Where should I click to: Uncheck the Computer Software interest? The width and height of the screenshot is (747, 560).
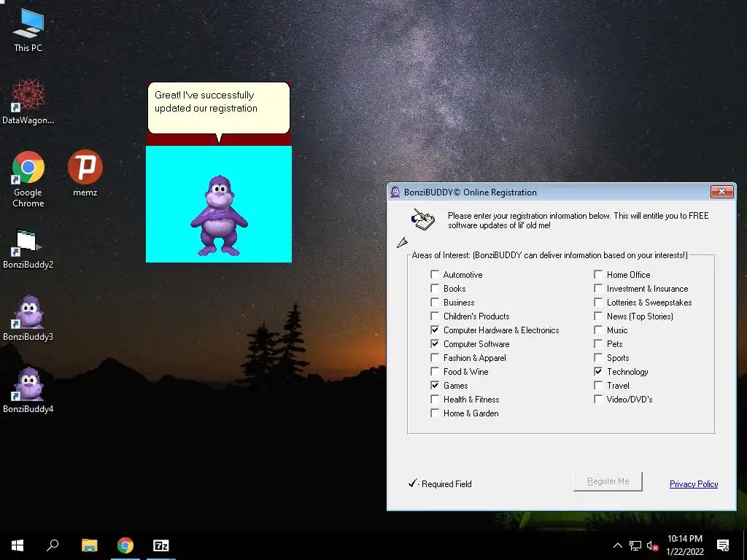coord(435,343)
